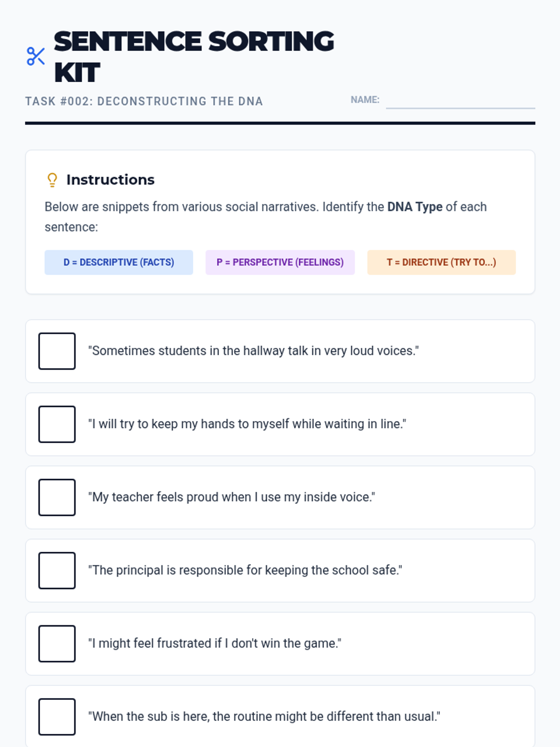
Task: Click the blue D = Descriptive (Facts) tag
Action: (x=119, y=262)
